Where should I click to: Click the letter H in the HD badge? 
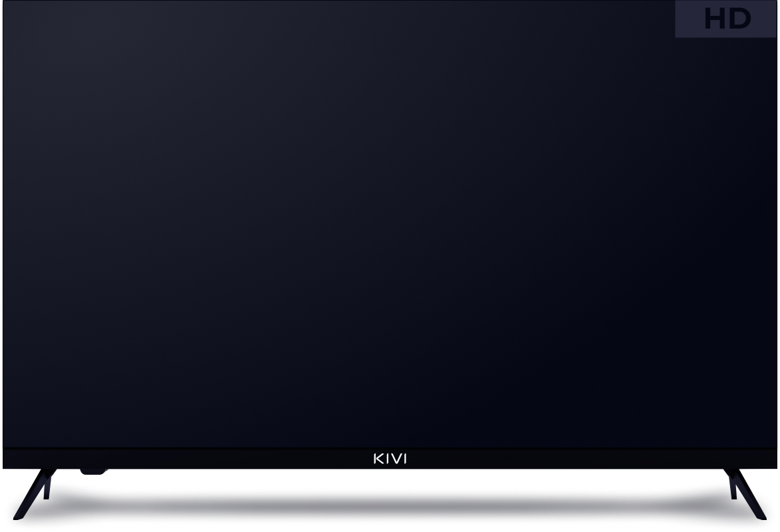(716, 19)
